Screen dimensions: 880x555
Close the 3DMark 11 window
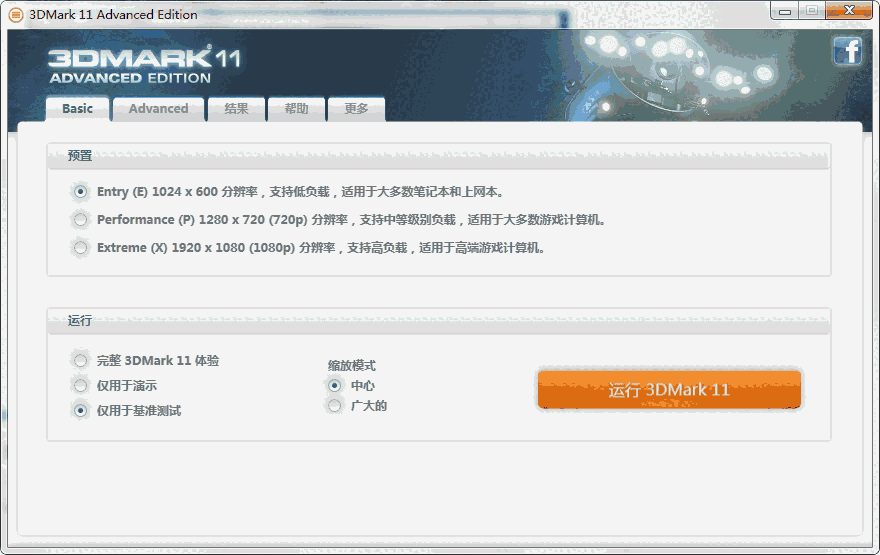[x=849, y=11]
